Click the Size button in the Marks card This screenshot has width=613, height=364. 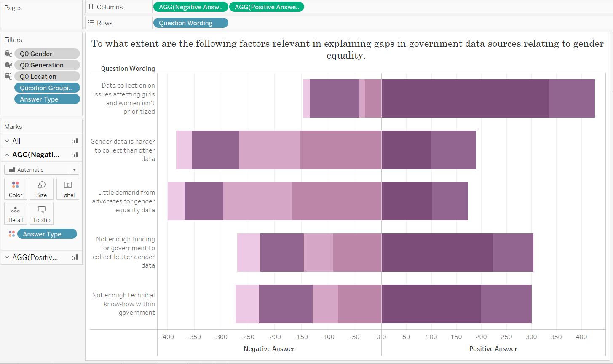(41, 188)
